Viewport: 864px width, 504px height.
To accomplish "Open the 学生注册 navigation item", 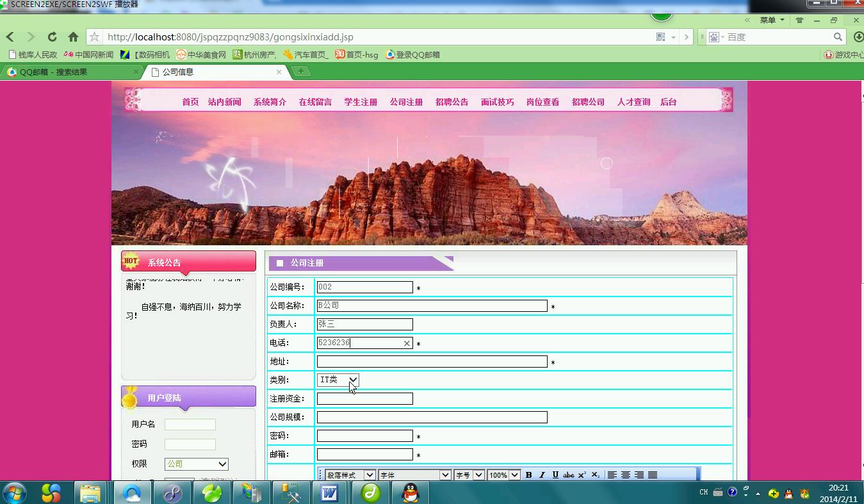I will click(x=361, y=102).
